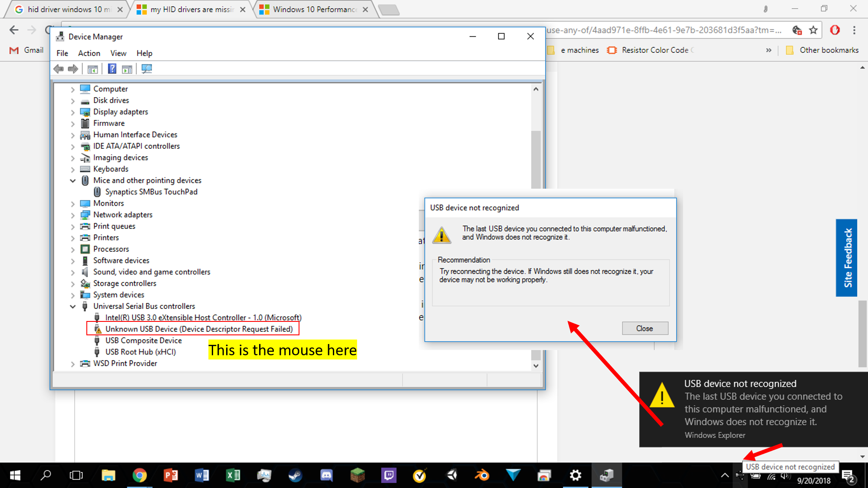
Task: Open the Help menu in Device Manager
Action: 144,53
